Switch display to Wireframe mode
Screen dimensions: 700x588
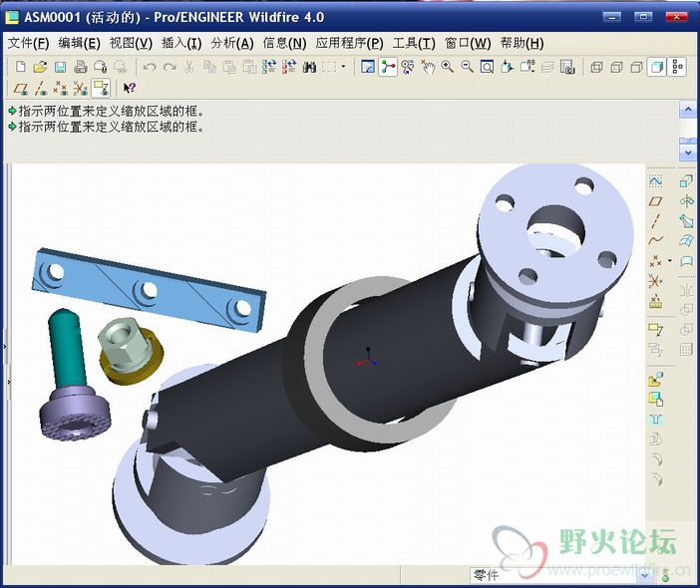pyautogui.click(x=596, y=68)
